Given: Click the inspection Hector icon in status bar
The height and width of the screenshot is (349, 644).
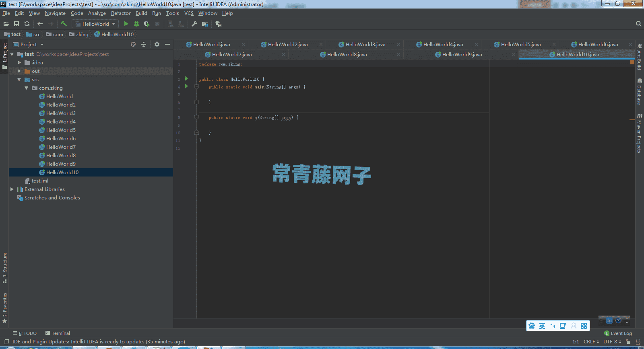Looking at the screenshot, I should pos(638,342).
